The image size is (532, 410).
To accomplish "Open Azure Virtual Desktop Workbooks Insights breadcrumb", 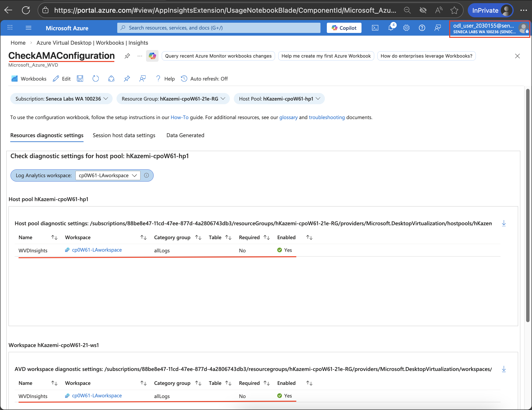I will click(92, 43).
